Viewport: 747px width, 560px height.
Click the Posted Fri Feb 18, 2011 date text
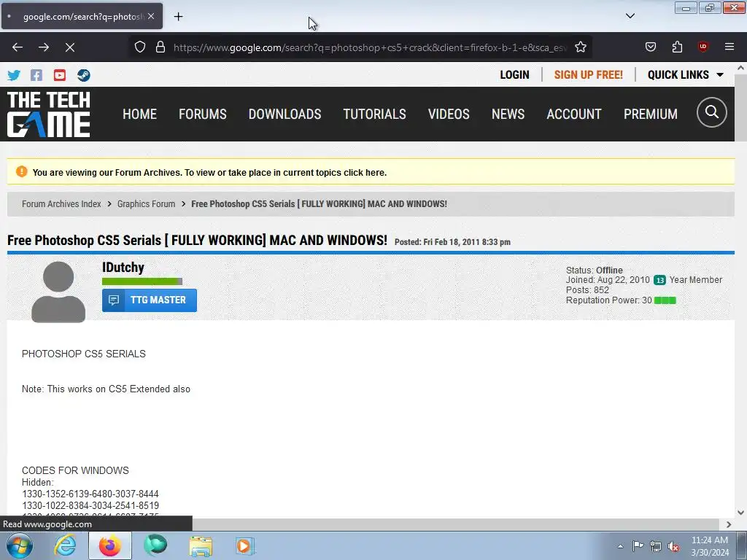(x=452, y=242)
